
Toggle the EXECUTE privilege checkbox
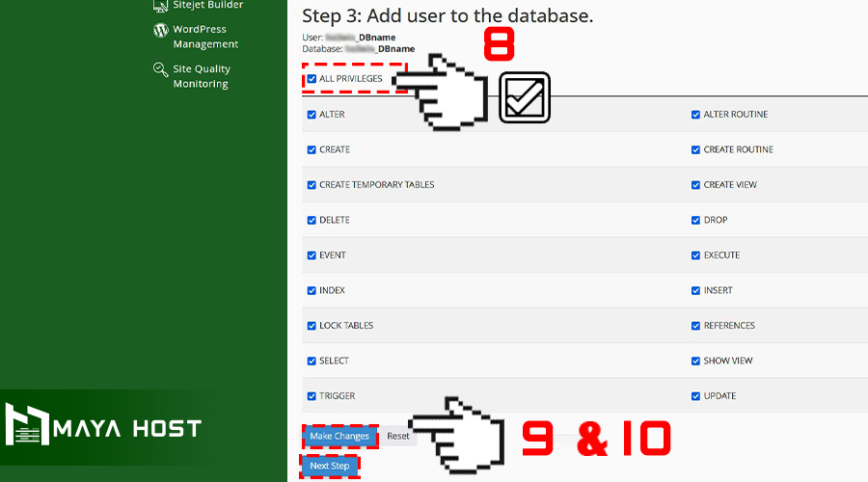coord(695,255)
